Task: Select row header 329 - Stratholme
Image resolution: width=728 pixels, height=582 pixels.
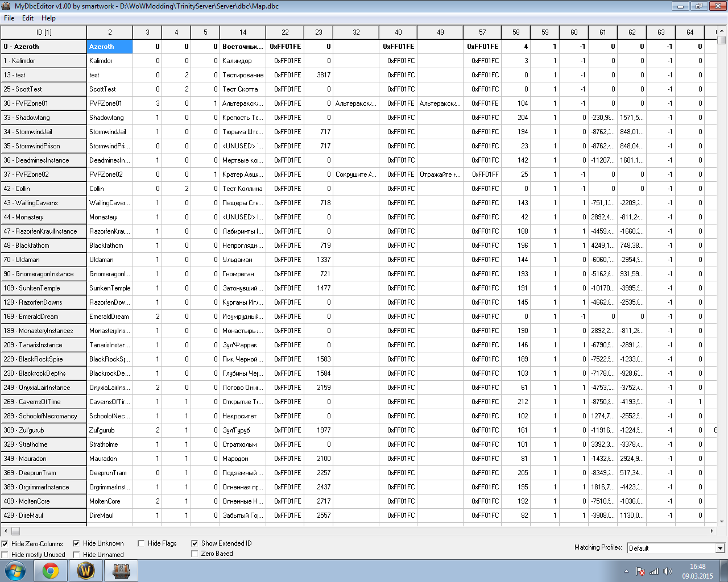Action: pyautogui.click(x=44, y=444)
